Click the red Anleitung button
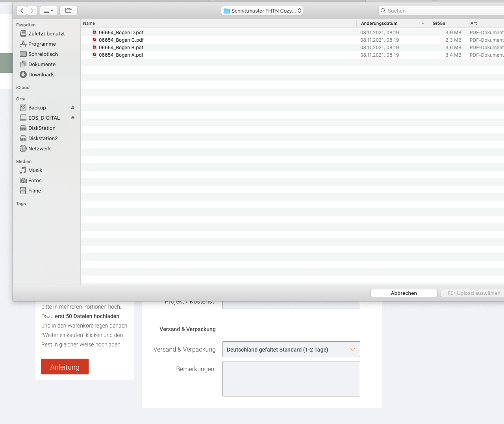This screenshot has width=504, height=424. 65,367
